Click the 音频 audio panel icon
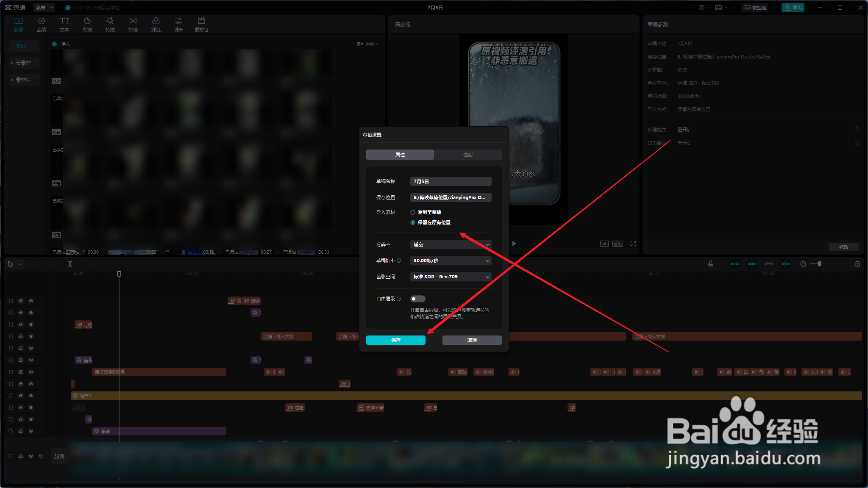 41,24
